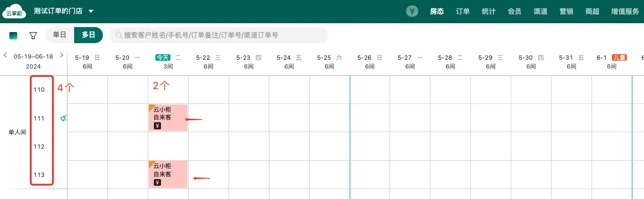Click the 云掌柜 cloud logo
The height and width of the screenshot is (199, 644).
[x=14, y=12]
